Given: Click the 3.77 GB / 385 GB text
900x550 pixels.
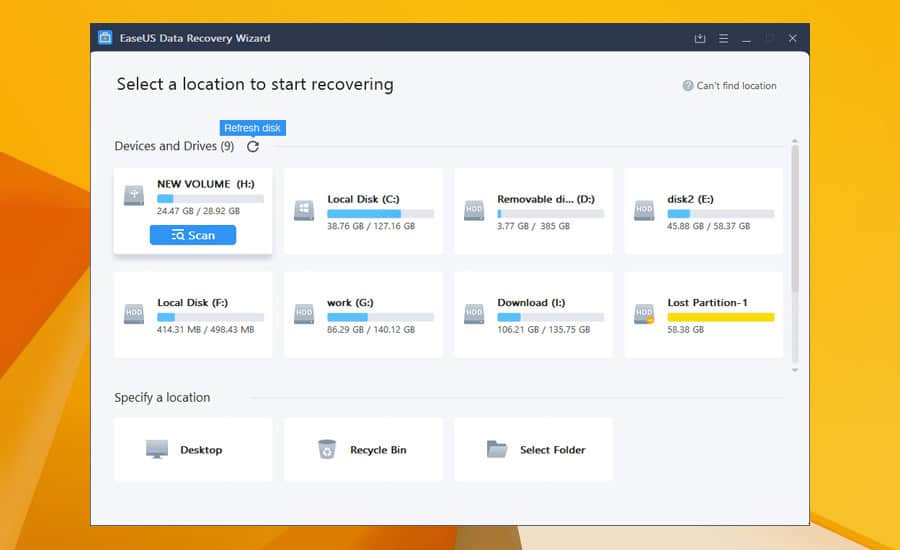Looking at the screenshot, I should pyautogui.click(x=533, y=226).
